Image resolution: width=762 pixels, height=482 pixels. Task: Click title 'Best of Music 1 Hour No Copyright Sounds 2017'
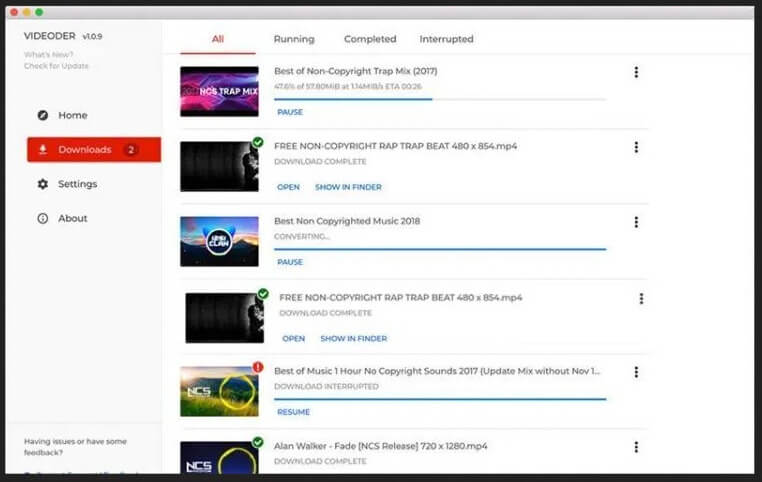point(437,371)
